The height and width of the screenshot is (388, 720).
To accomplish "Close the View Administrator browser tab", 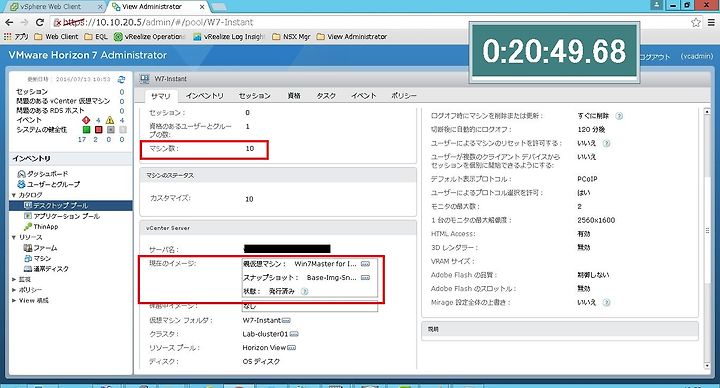I will [202, 7].
